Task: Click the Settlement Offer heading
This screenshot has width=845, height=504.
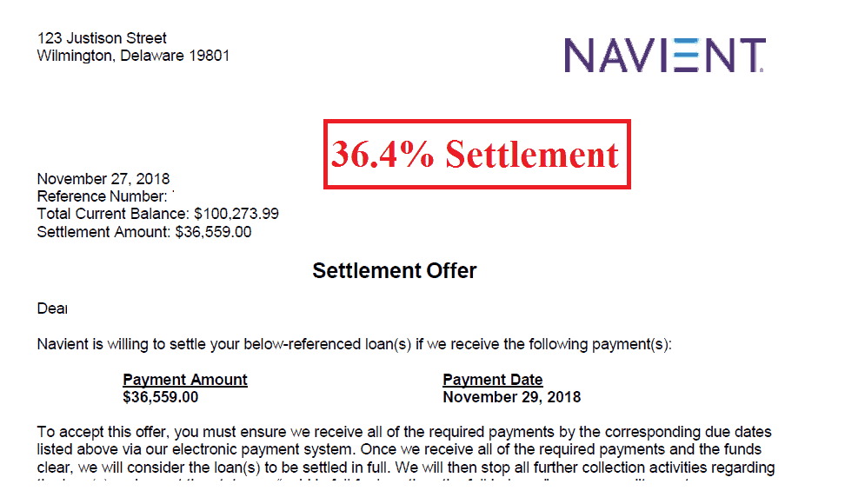Action: click(x=395, y=271)
